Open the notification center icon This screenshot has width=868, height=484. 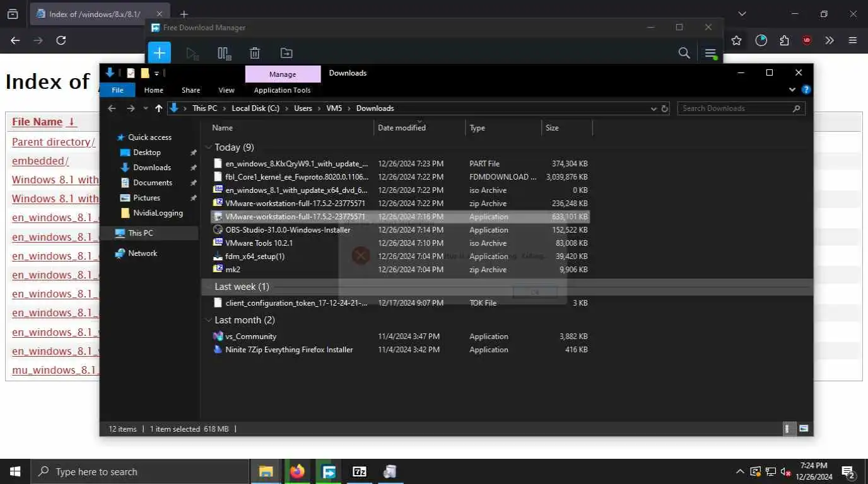[x=848, y=471]
